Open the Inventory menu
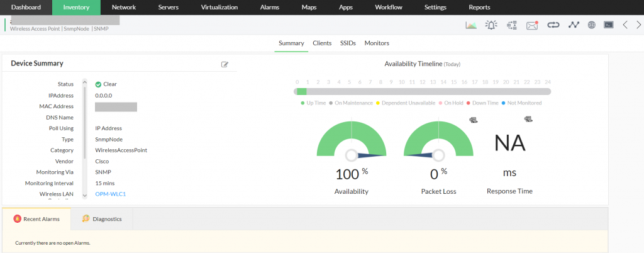Image resolution: width=644 pixels, height=253 pixels. point(77,8)
